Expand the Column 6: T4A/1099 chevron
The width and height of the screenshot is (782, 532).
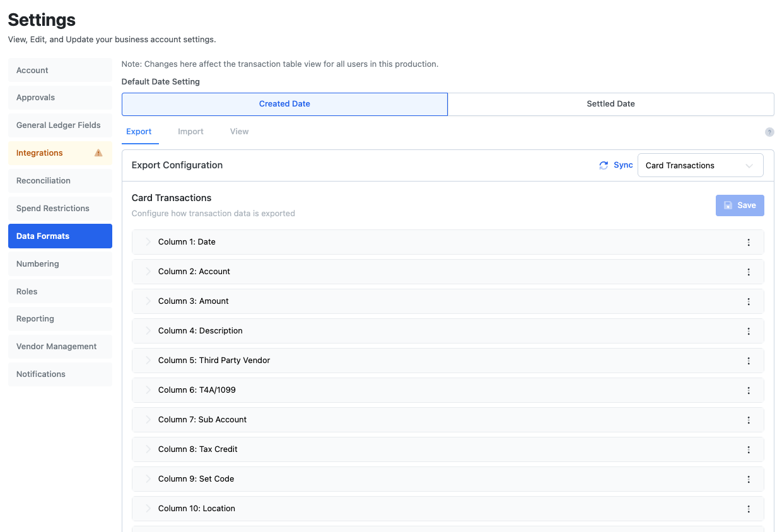(149, 390)
